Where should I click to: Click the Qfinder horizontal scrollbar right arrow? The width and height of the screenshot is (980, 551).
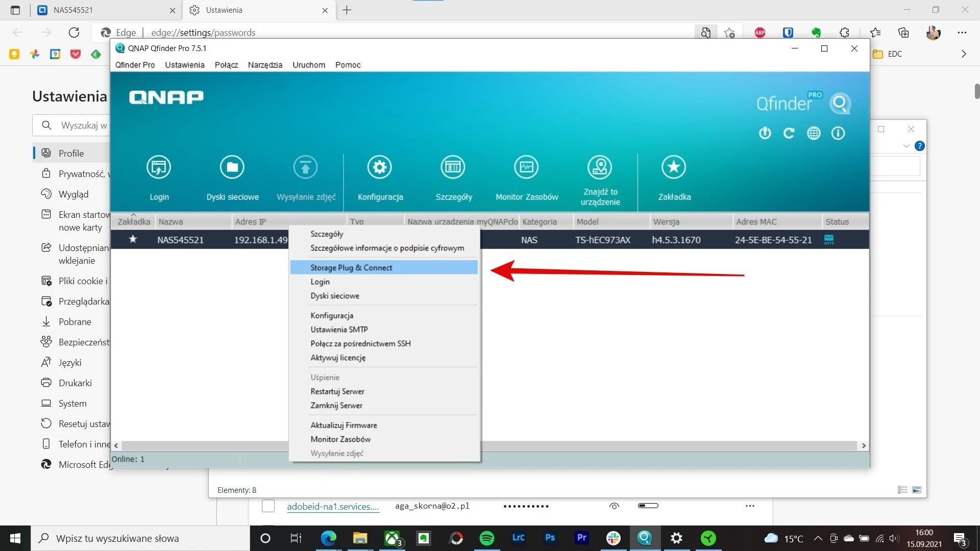(x=864, y=445)
